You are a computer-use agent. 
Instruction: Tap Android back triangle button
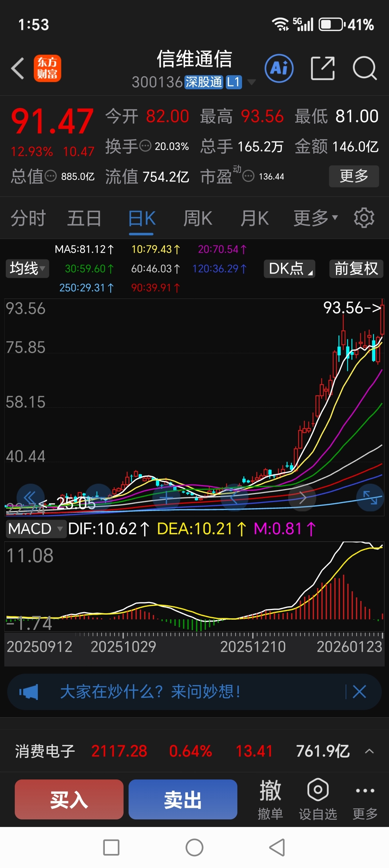point(277,847)
